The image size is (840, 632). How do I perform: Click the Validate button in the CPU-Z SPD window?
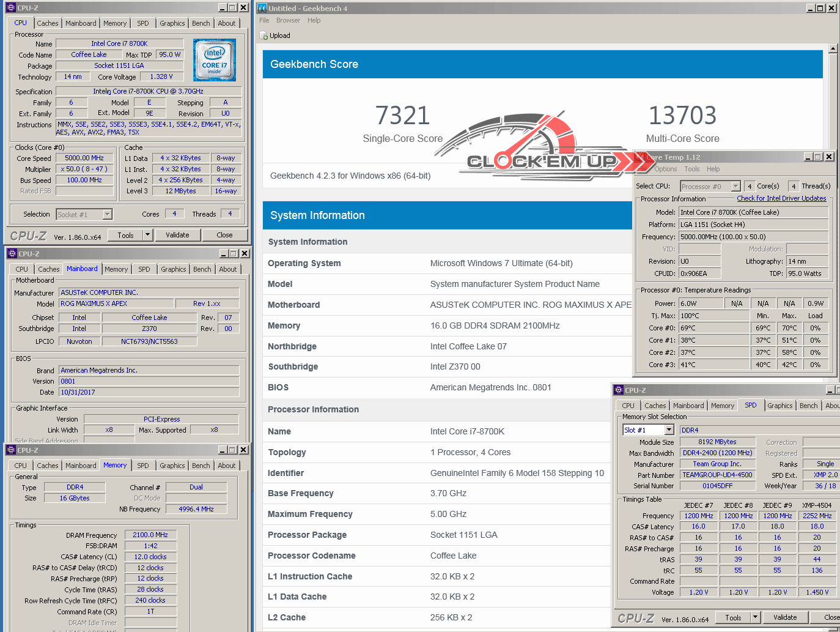[785, 617]
